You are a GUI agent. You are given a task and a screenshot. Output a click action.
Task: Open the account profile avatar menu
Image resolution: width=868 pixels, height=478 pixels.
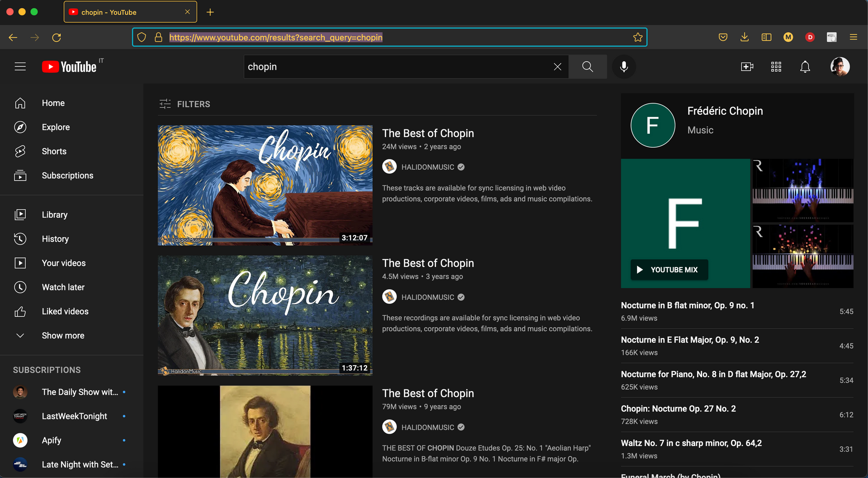(840, 66)
